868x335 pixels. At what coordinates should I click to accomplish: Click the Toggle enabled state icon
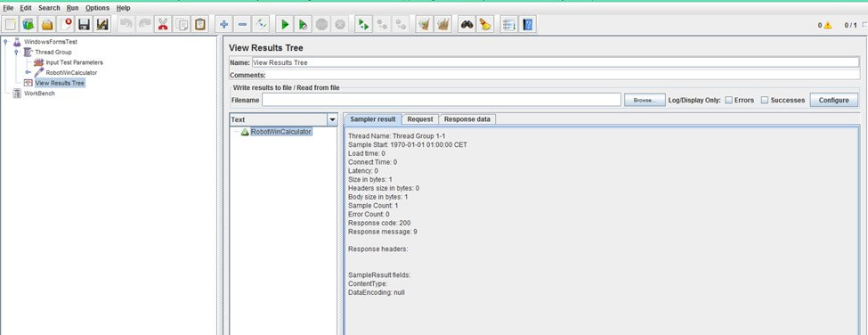pyautogui.click(x=261, y=24)
